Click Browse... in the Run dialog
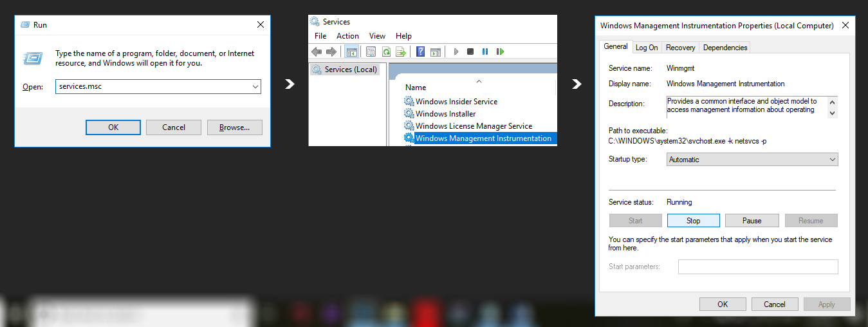 [x=234, y=127]
